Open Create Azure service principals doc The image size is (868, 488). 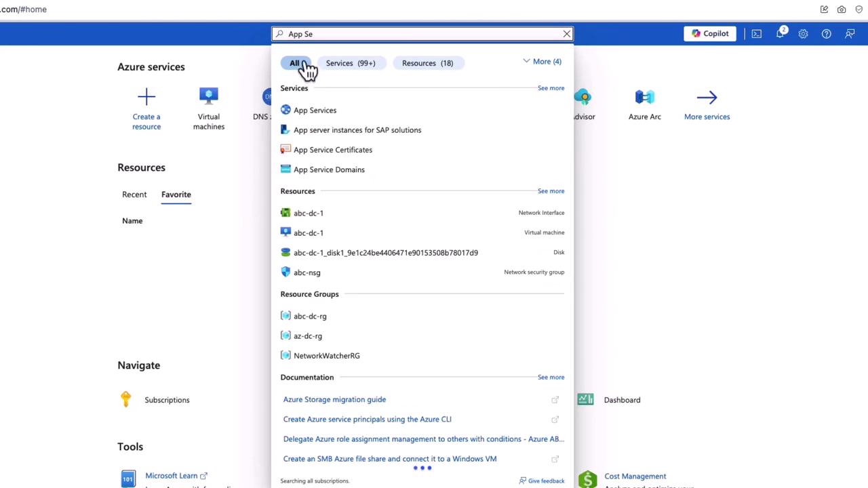click(367, 419)
